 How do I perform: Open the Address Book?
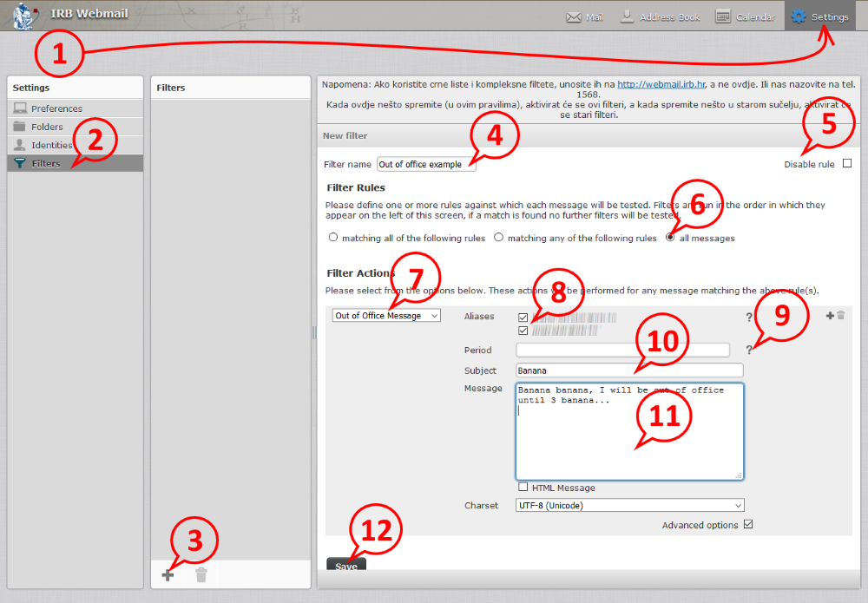(660, 16)
